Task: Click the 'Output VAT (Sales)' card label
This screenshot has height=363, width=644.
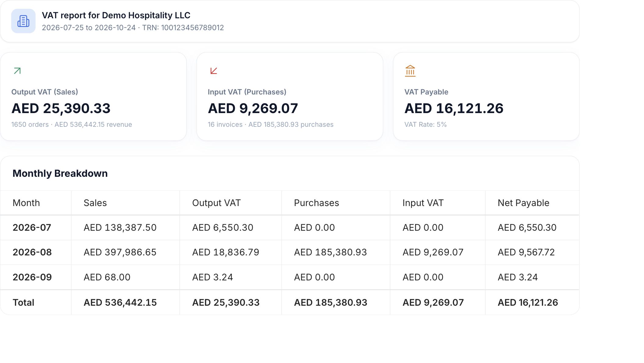Action: [45, 92]
